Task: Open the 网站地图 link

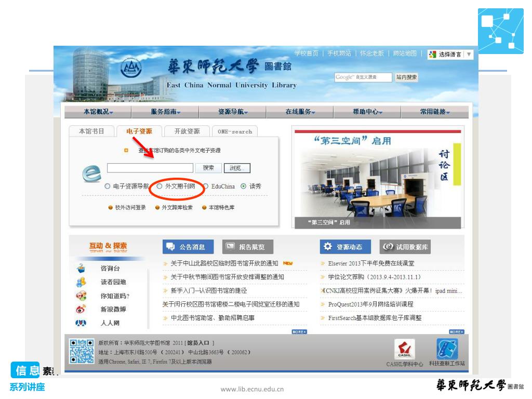Action: click(405, 54)
